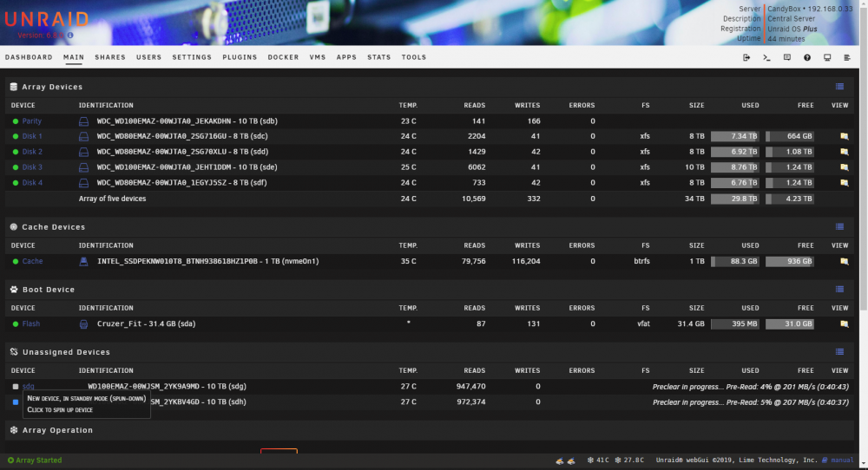The height and width of the screenshot is (470, 868).
Task: Click Cache green status indicator
Action: [16, 261]
